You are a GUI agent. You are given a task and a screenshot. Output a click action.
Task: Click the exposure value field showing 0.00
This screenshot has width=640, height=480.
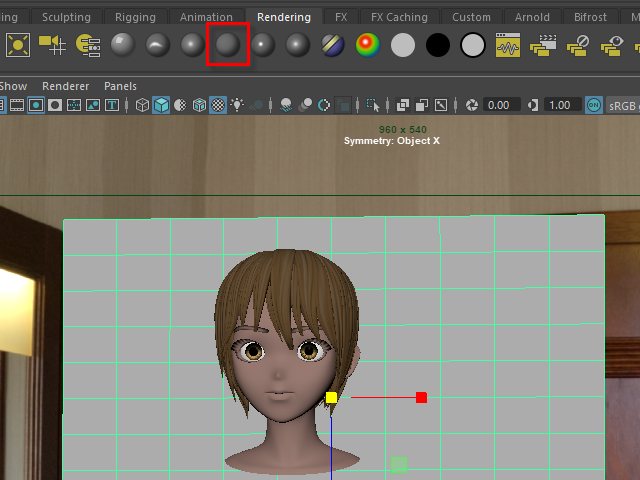point(500,105)
